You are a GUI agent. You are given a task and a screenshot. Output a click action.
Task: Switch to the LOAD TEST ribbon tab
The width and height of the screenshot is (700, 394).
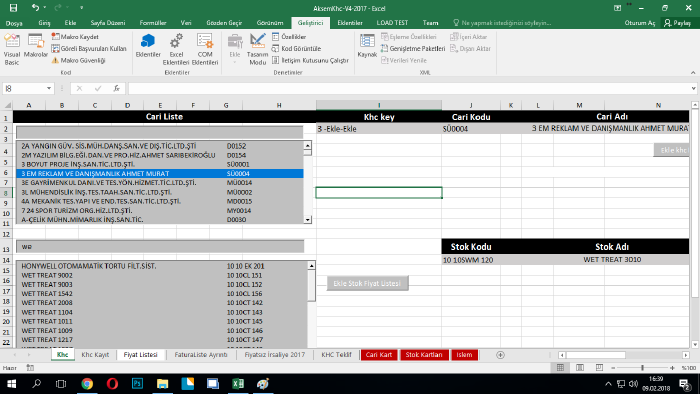tap(392, 23)
